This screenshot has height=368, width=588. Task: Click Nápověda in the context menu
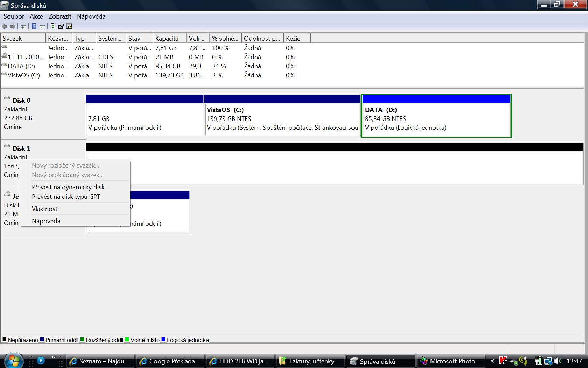tap(75, 221)
